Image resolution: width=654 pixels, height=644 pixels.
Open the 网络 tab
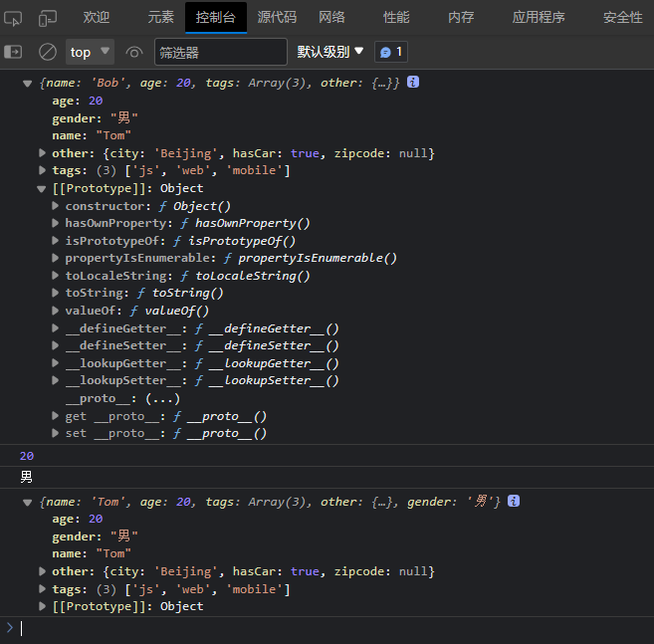332,18
